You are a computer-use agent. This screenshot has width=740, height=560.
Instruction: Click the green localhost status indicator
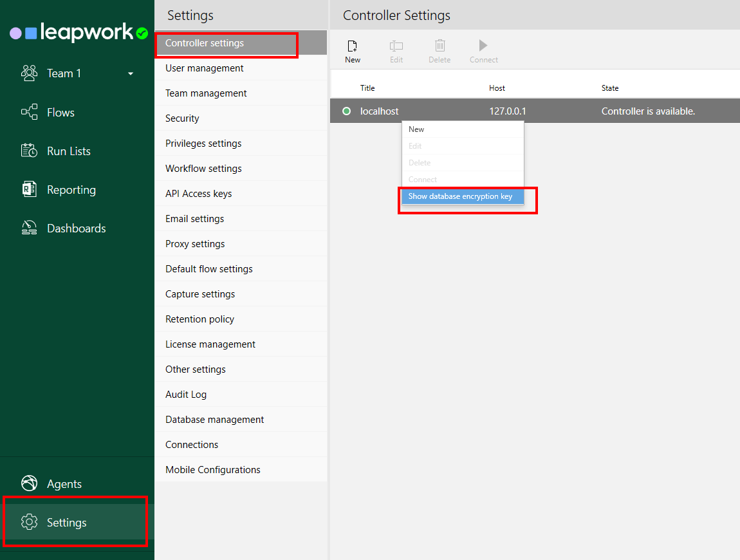click(x=347, y=111)
